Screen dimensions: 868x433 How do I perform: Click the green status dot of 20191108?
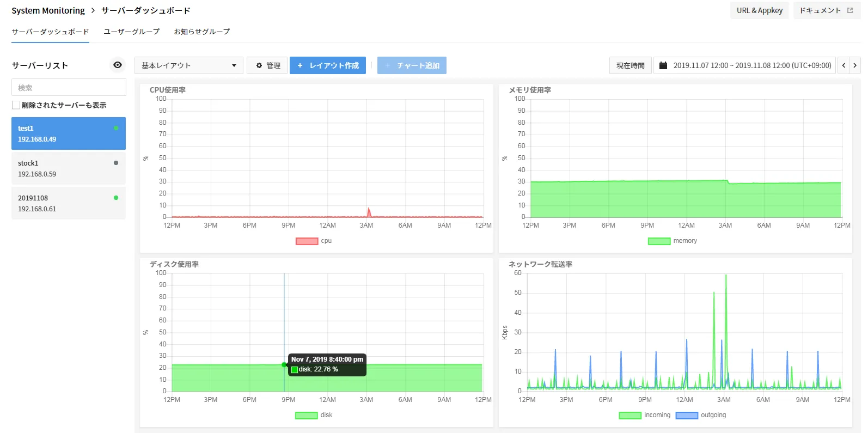click(116, 198)
